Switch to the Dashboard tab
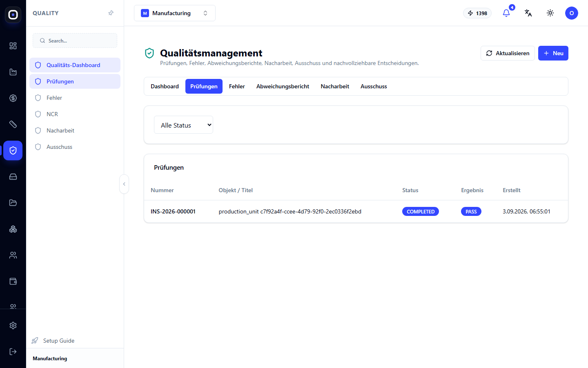The height and width of the screenshot is (368, 588). pyautogui.click(x=165, y=86)
